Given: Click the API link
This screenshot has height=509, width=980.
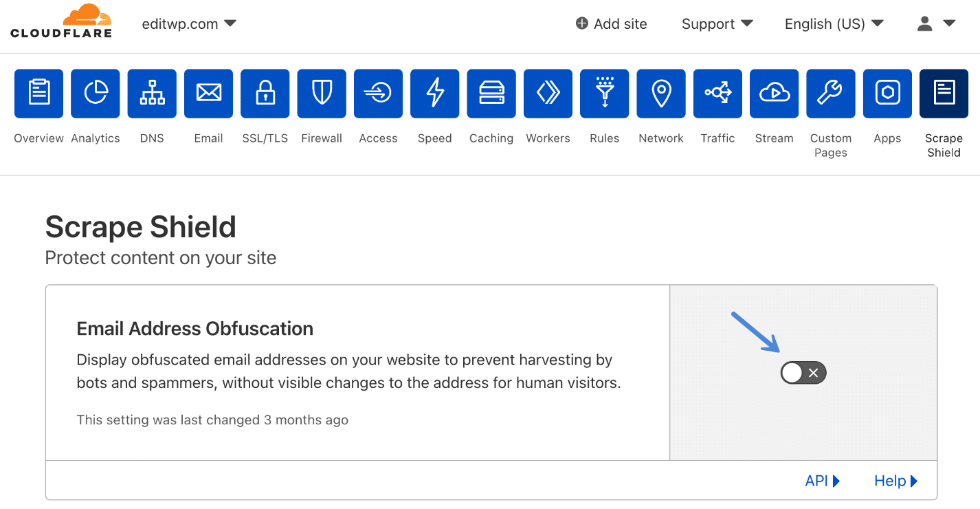Looking at the screenshot, I should pos(821,480).
